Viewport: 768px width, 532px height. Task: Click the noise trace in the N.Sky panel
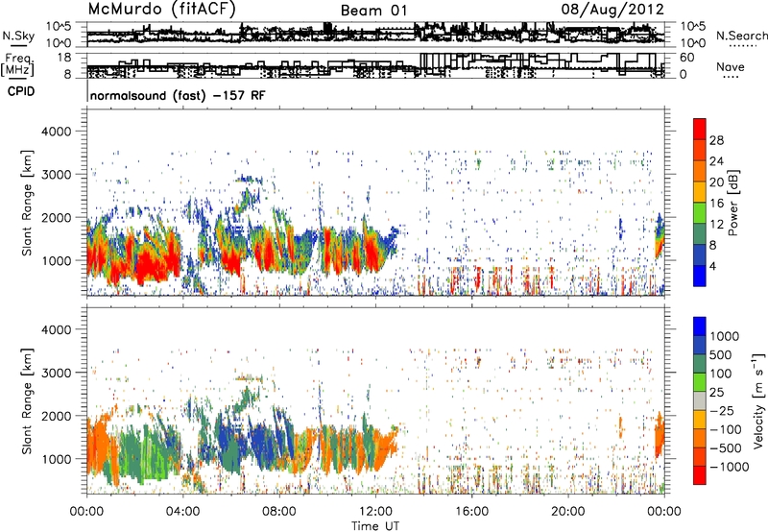click(375, 34)
